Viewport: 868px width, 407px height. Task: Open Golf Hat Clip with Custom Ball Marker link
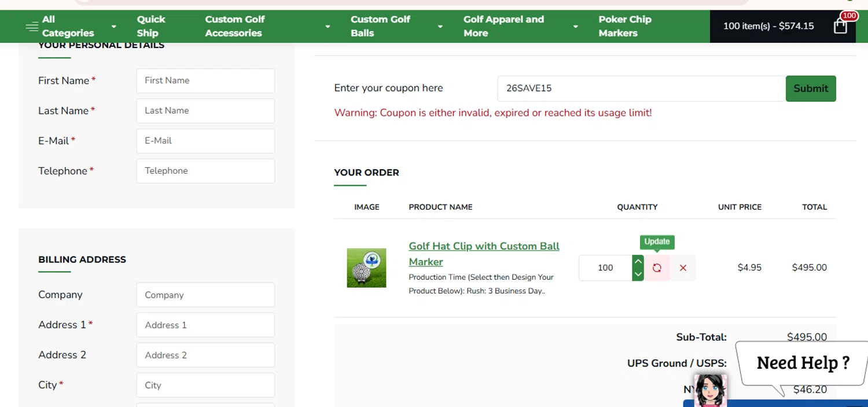(484, 254)
